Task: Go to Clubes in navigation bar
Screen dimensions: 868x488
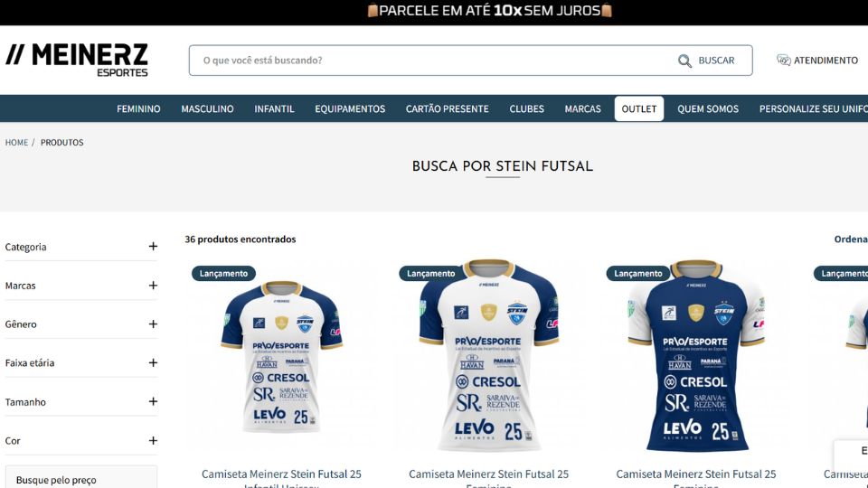Action: [526, 109]
